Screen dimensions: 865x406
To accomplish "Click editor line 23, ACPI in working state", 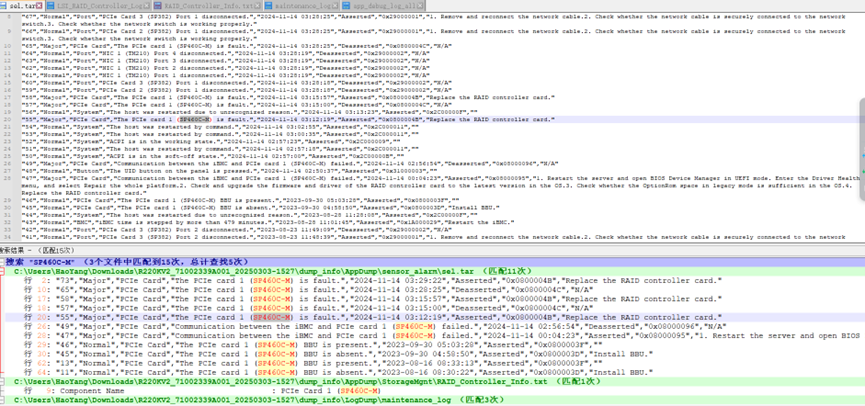I will [211, 141].
